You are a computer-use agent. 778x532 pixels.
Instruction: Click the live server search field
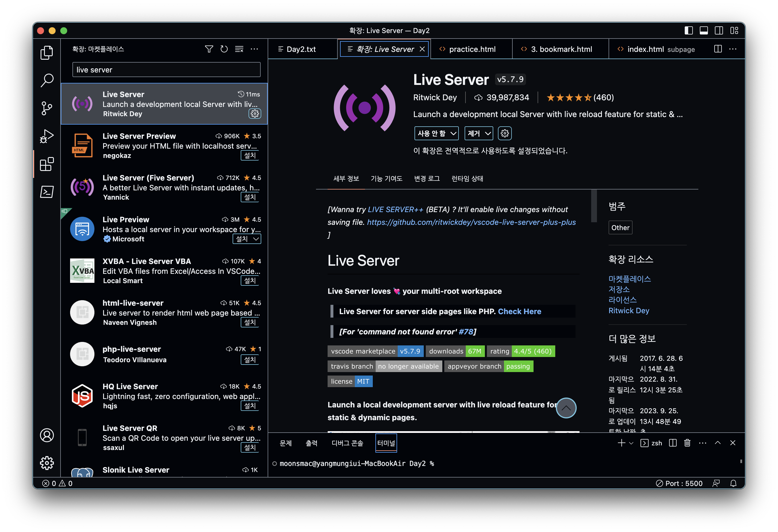point(166,70)
